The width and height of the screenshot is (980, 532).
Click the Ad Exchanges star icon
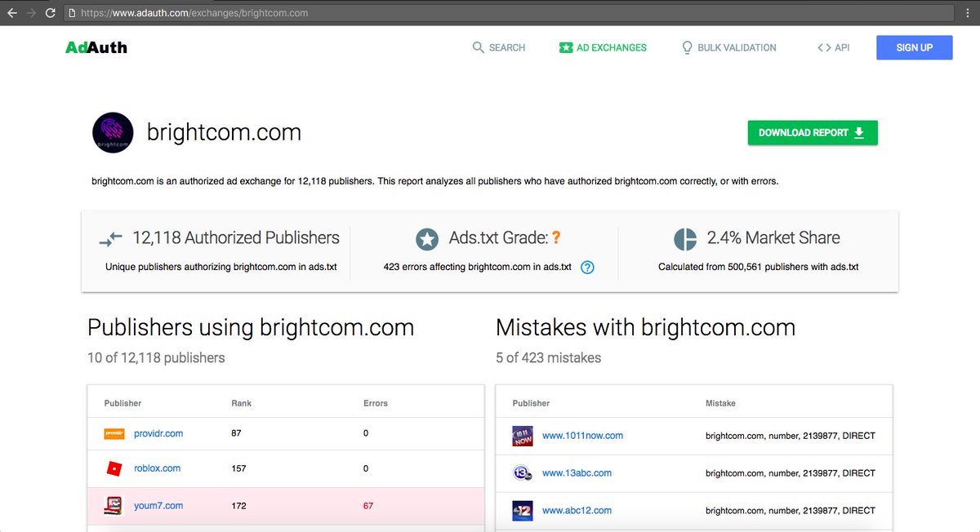[x=565, y=47]
